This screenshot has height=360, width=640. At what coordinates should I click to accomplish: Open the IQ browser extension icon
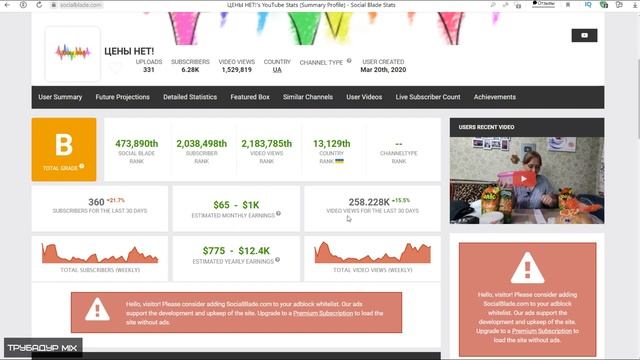click(x=588, y=5)
